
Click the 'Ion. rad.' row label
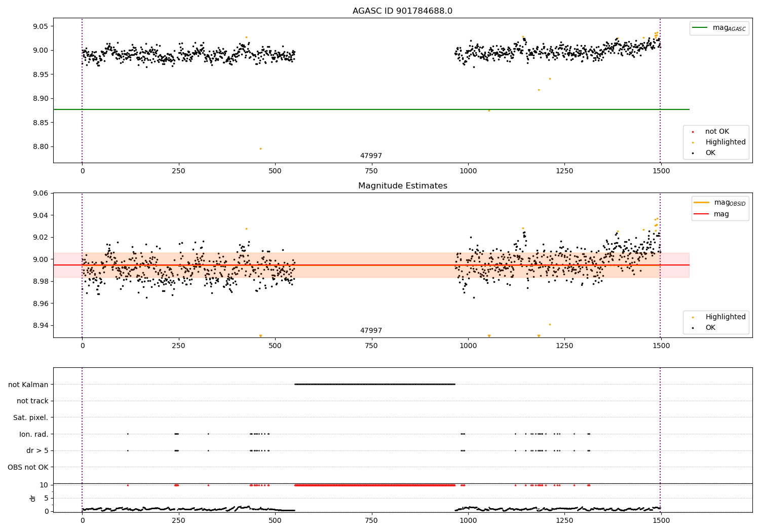point(34,434)
